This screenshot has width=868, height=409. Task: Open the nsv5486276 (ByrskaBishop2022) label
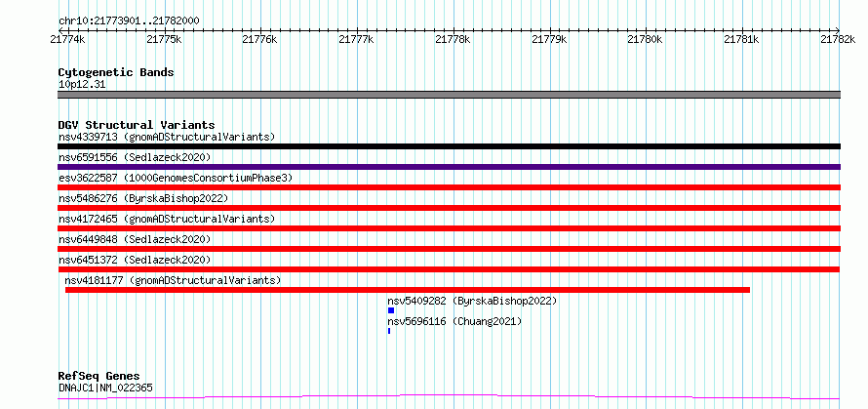tap(142, 198)
